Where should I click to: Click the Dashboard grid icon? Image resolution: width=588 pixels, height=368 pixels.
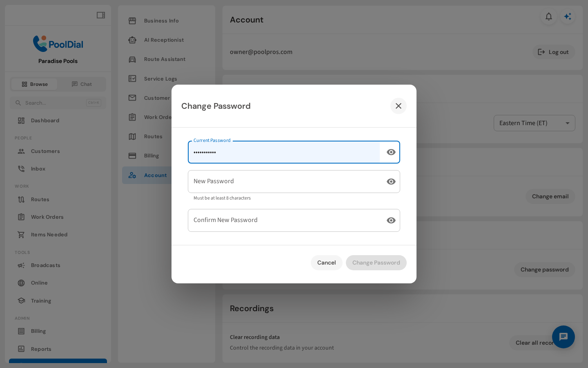[21, 121]
